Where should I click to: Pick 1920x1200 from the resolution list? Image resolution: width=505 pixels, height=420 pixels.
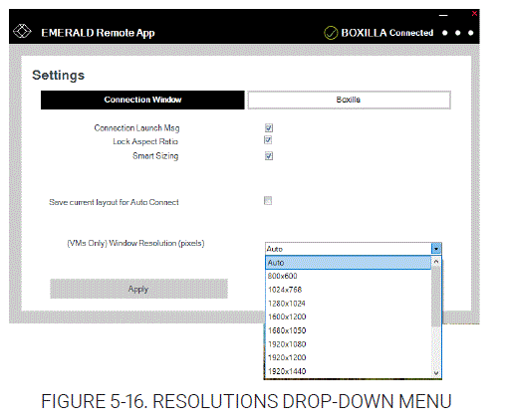point(348,357)
